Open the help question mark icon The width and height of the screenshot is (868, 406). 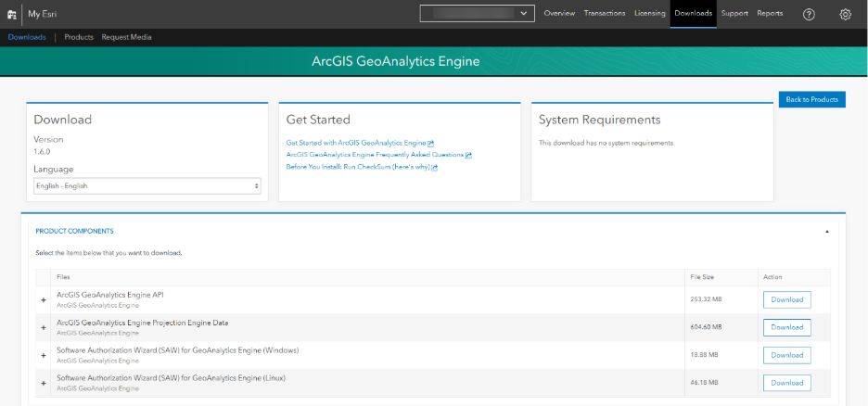pyautogui.click(x=809, y=14)
